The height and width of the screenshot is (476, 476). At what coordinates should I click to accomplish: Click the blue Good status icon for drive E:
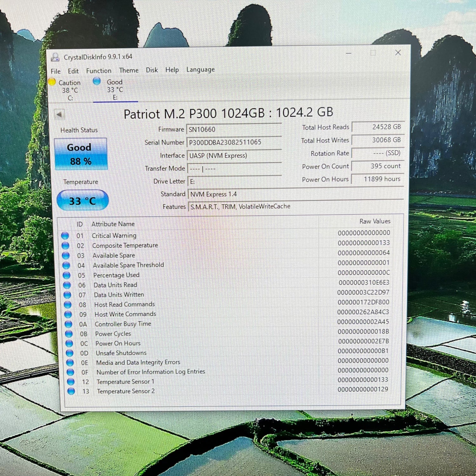(x=97, y=81)
